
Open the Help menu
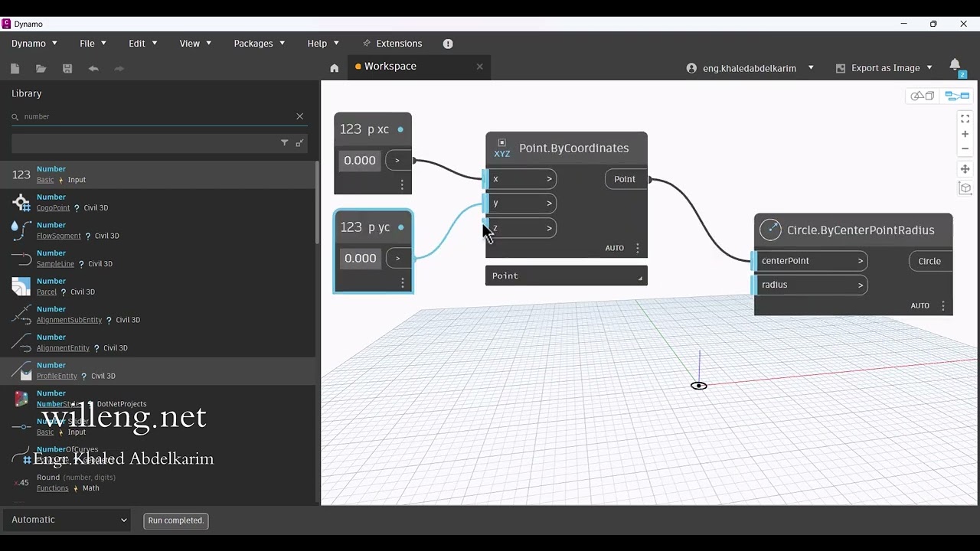322,44
